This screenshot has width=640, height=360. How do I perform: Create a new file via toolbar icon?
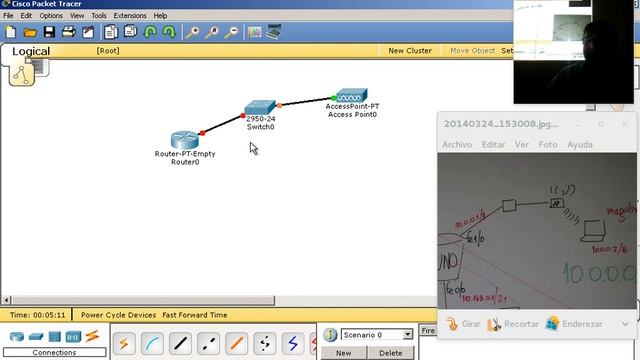11,32
